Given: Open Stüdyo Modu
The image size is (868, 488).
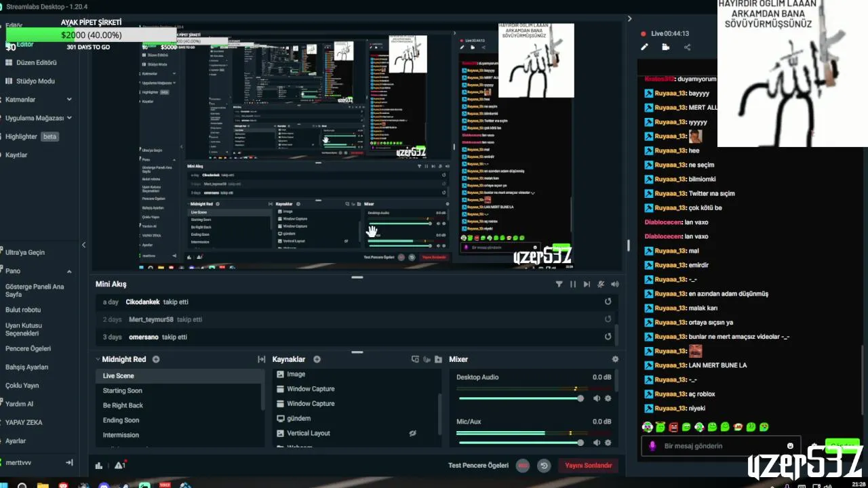Looking at the screenshot, I should pyautogui.click(x=35, y=81).
